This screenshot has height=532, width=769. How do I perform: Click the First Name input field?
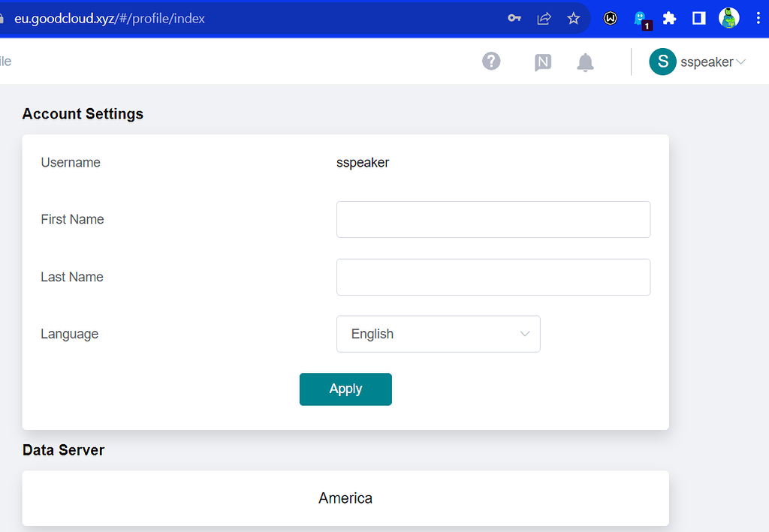pos(493,219)
